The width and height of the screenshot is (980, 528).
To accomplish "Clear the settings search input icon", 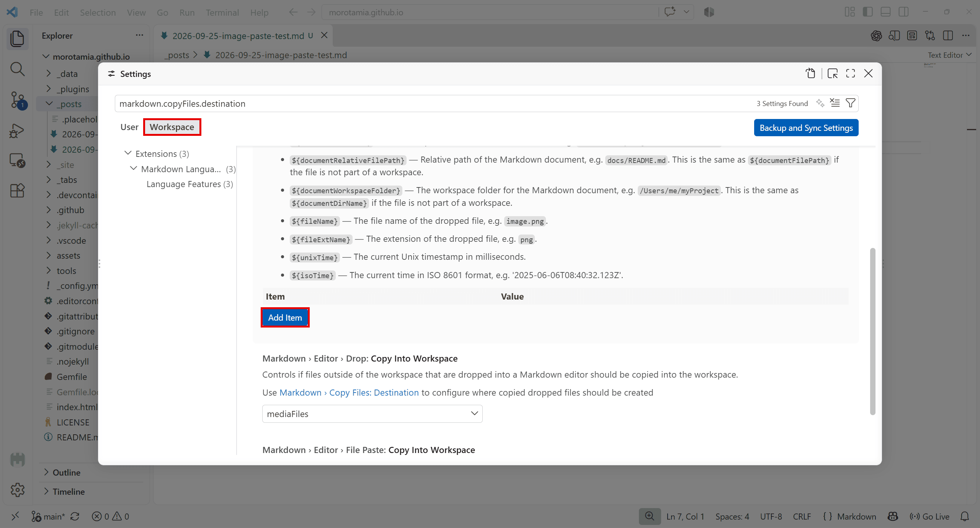I will pos(835,103).
